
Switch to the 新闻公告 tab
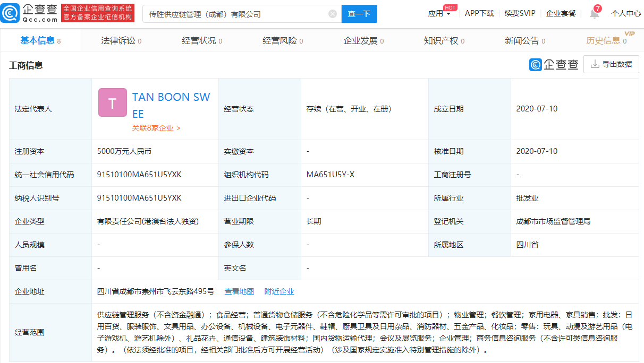[525, 40]
